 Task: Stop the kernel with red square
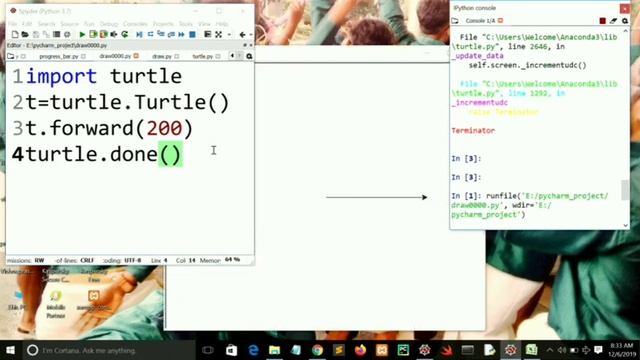click(602, 21)
